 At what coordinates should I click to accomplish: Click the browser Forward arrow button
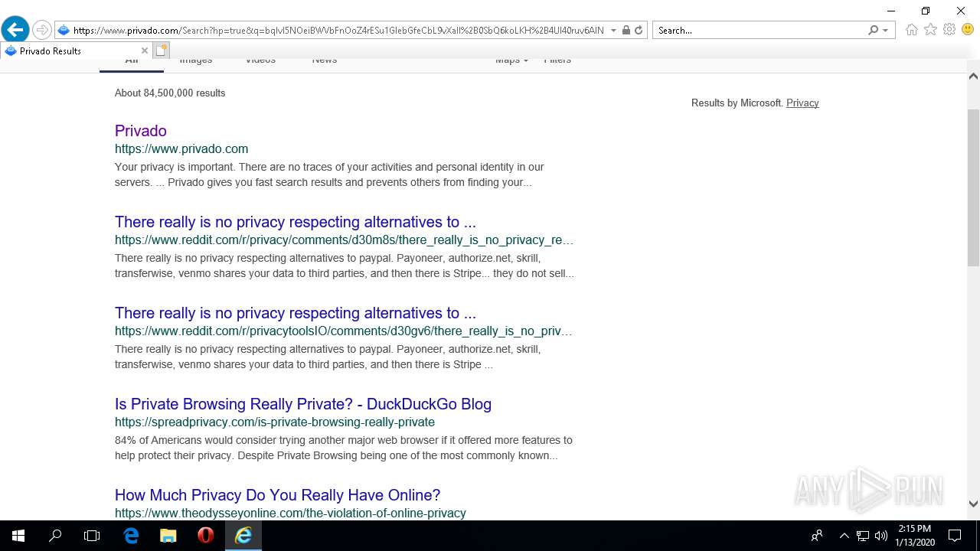[x=42, y=30]
